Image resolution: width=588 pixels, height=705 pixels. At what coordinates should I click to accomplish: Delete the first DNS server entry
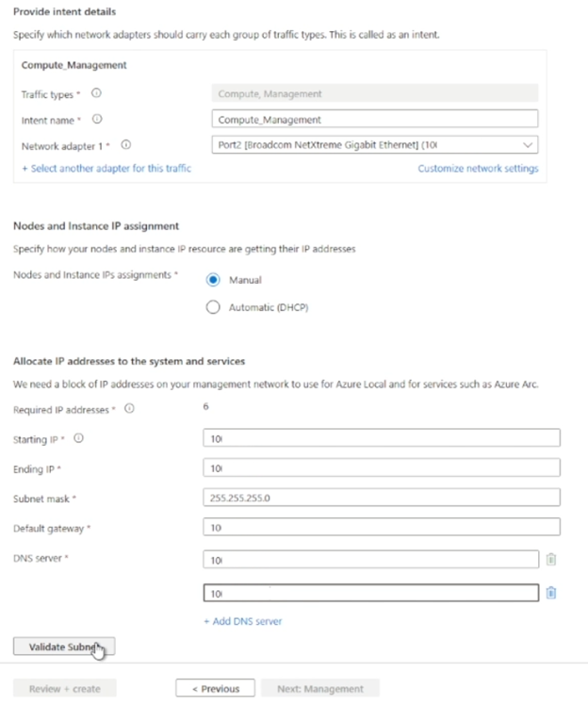(551, 559)
